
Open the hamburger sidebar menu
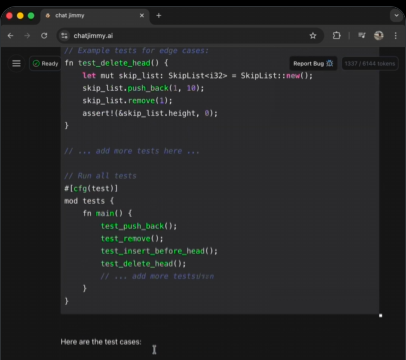click(x=16, y=63)
